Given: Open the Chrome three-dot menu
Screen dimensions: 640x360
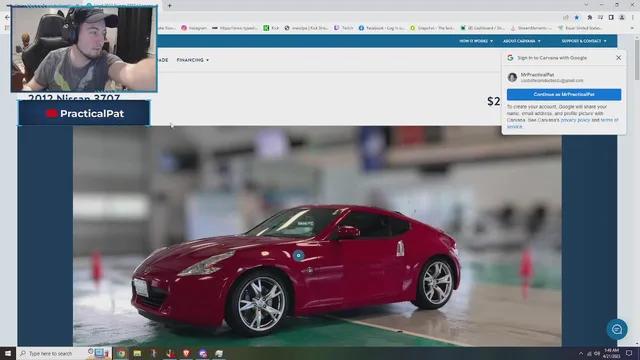Looking at the screenshot, I should point(633,18).
